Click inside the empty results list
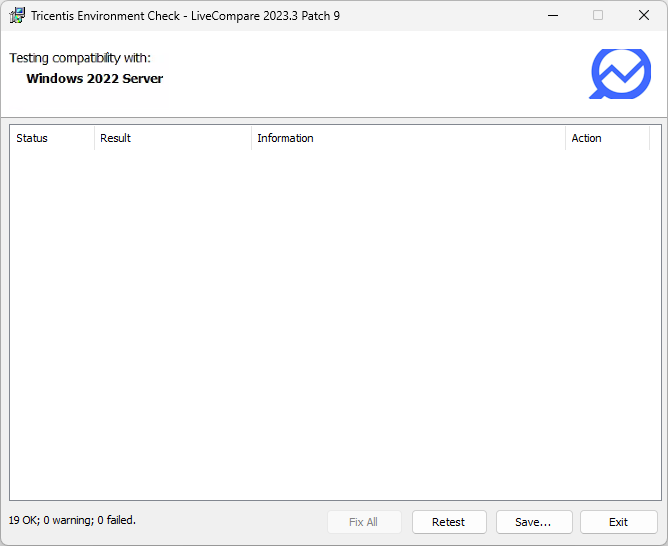Image resolution: width=668 pixels, height=546 pixels. pos(334,320)
